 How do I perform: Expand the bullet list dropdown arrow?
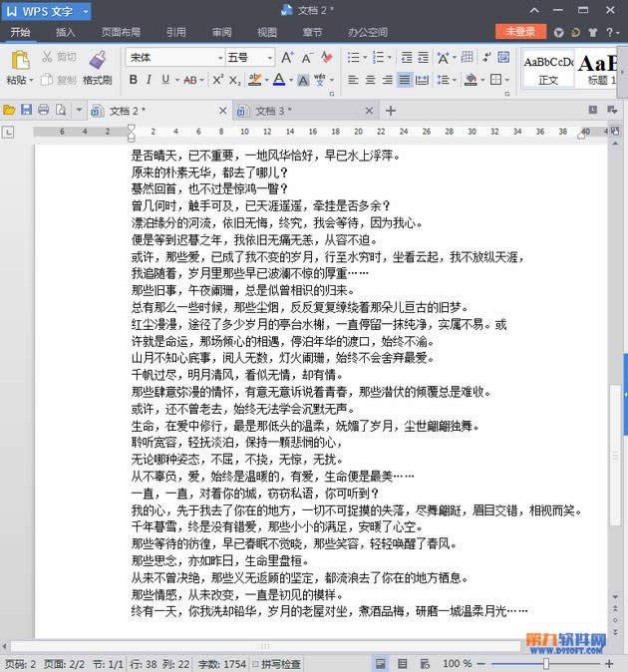point(365,58)
